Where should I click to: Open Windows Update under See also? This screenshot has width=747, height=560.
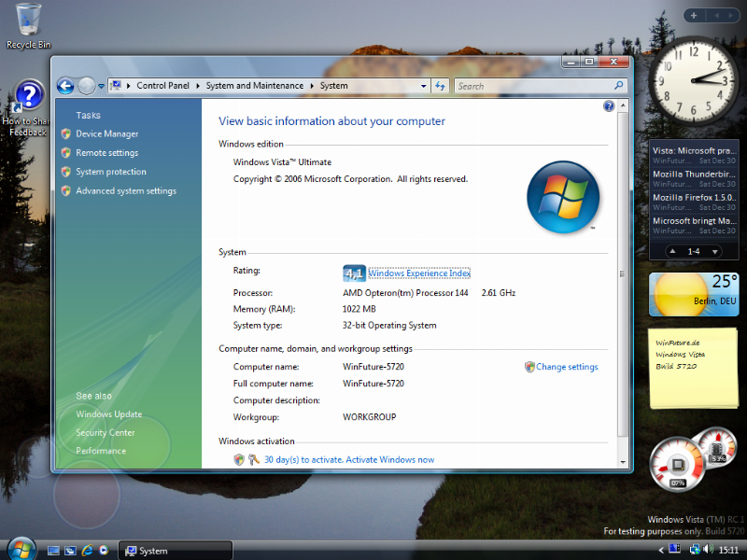pyautogui.click(x=109, y=414)
